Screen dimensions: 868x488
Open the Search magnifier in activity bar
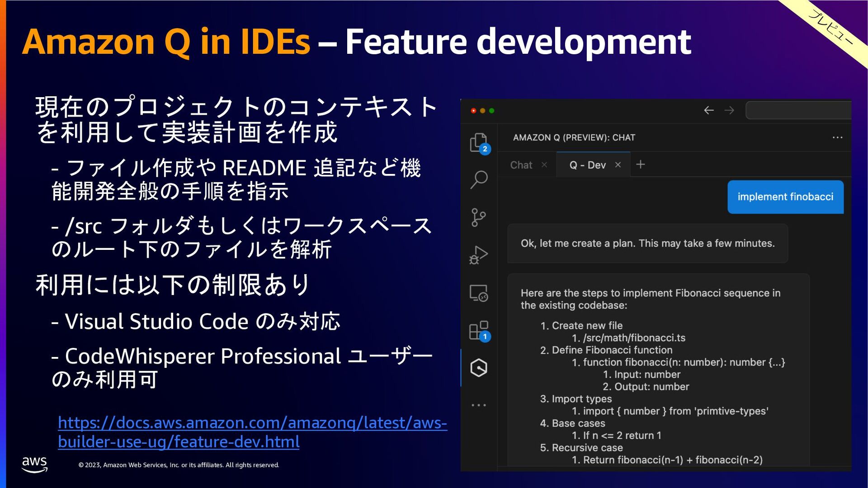tap(479, 179)
